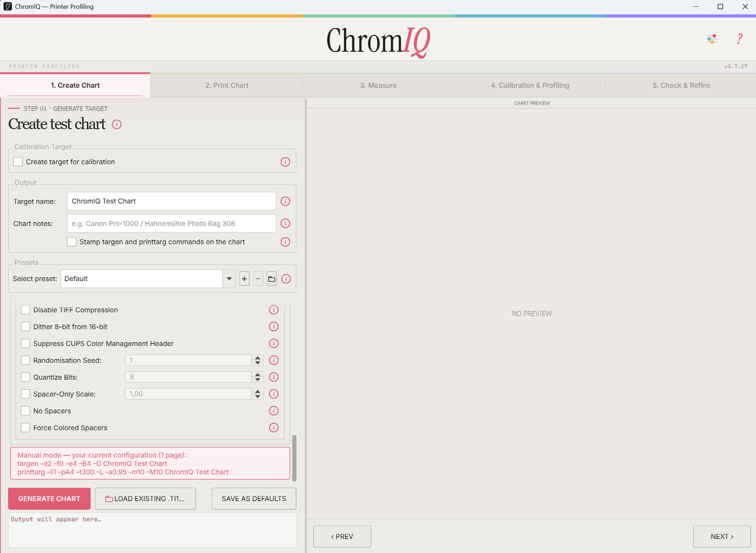Switch to 4. Calibration & Profiling tab
This screenshot has height=553, width=756.
pos(530,85)
